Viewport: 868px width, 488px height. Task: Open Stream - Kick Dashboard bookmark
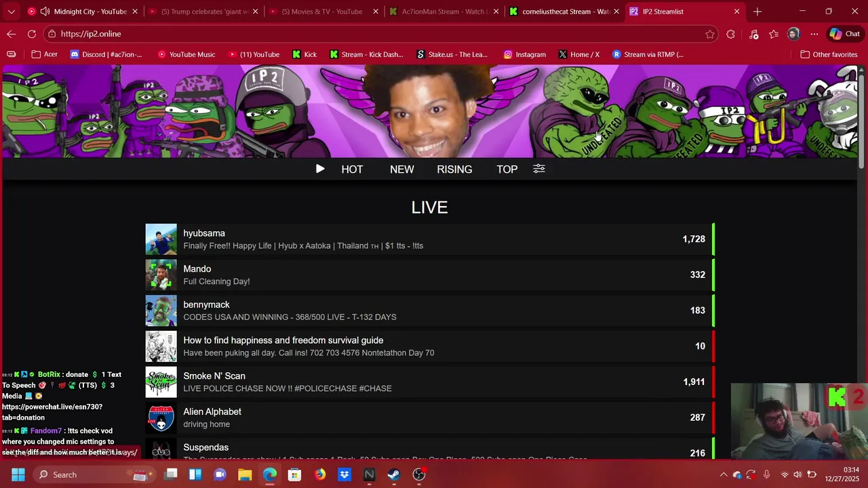point(366,54)
